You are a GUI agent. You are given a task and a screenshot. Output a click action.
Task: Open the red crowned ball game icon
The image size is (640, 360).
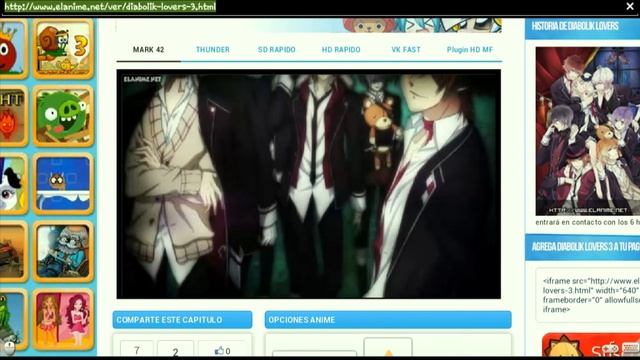point(13,49)
